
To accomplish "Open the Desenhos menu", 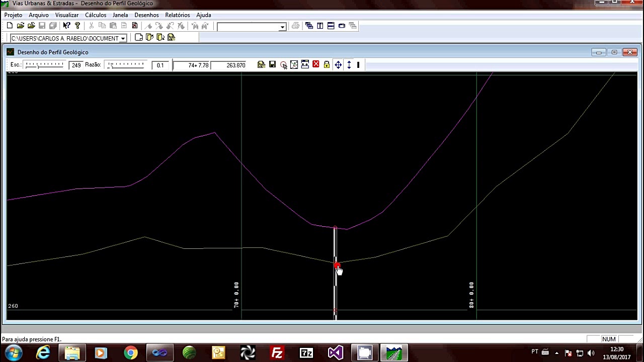I will pos(146,15).
